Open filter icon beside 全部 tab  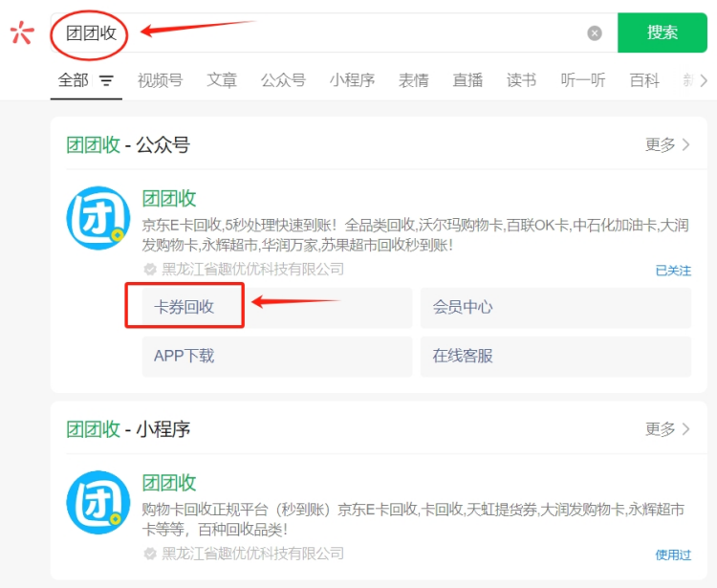pyautogui.click(x=106, y=81)
